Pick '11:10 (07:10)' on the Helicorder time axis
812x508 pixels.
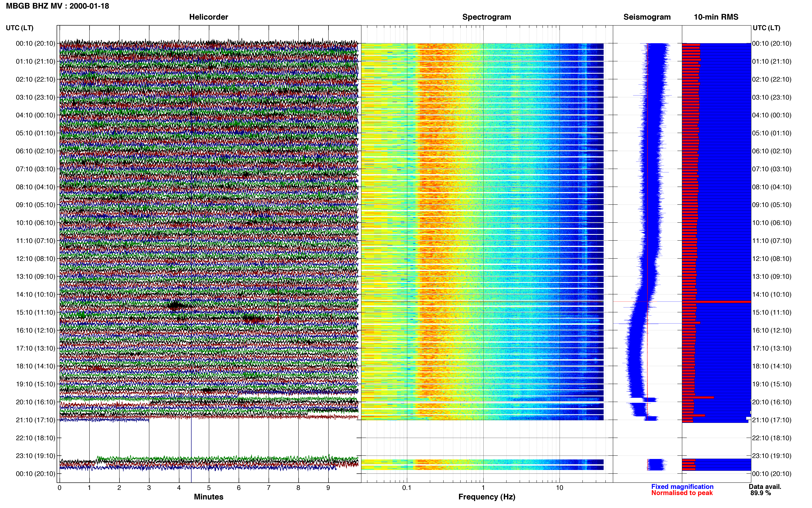click(36, 241)
